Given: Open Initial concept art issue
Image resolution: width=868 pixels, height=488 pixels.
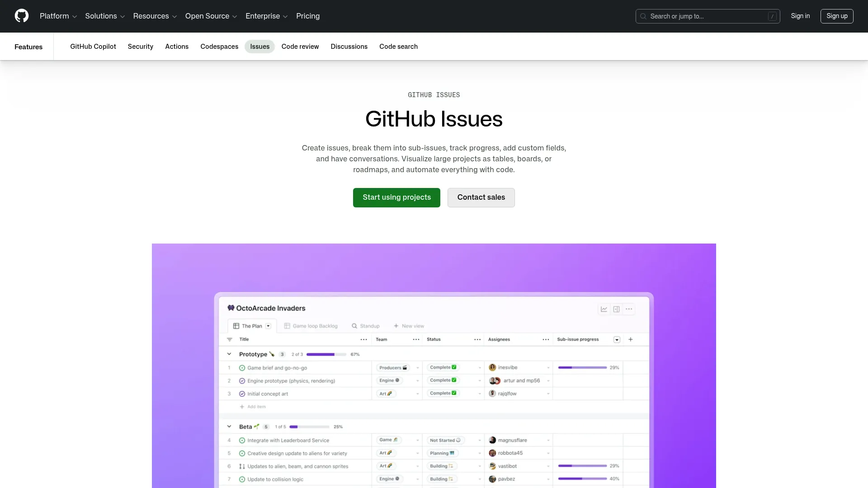Looking at the screenshot, I should (268, 394).
